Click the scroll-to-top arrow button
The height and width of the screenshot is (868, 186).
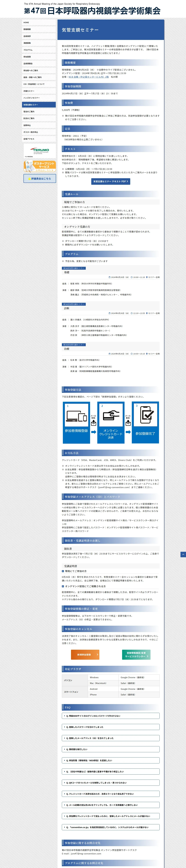(183, 554)
